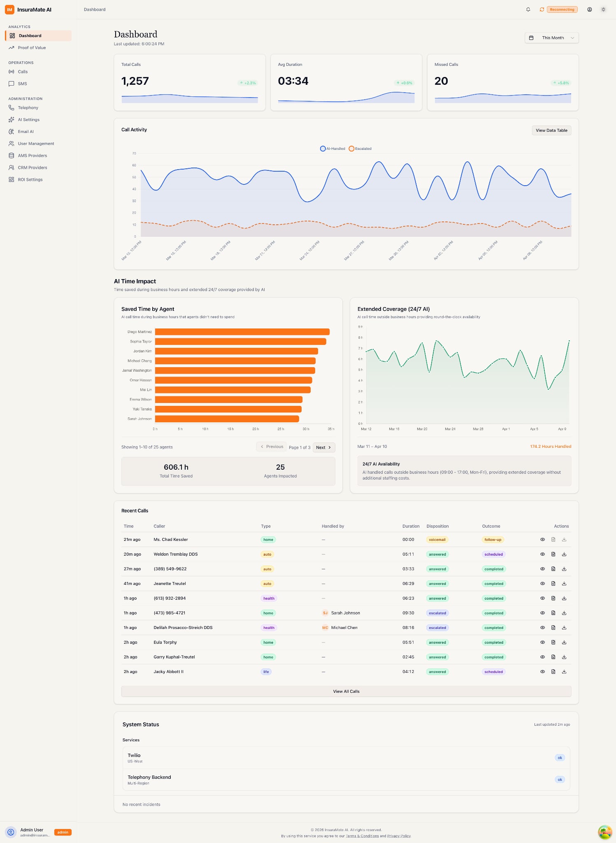Click the User Management sidebar icon

point(12,144)
